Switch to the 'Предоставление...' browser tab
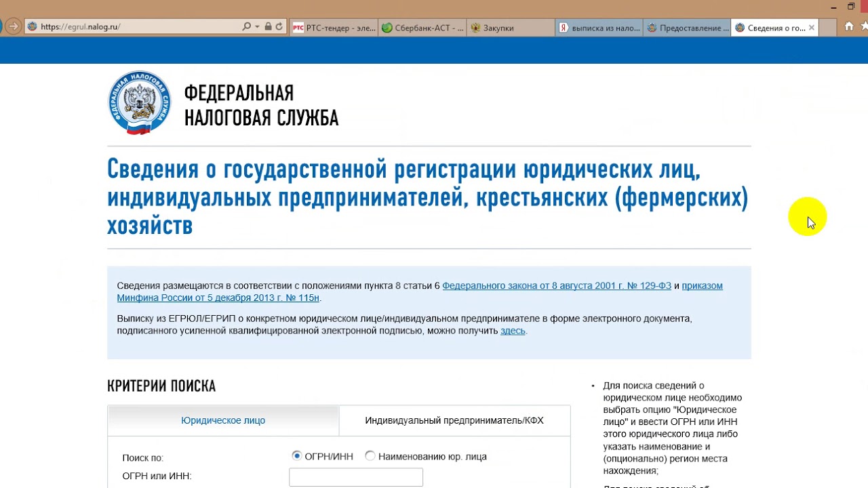Screen dimensions: 868x488 tap(687, 28)
